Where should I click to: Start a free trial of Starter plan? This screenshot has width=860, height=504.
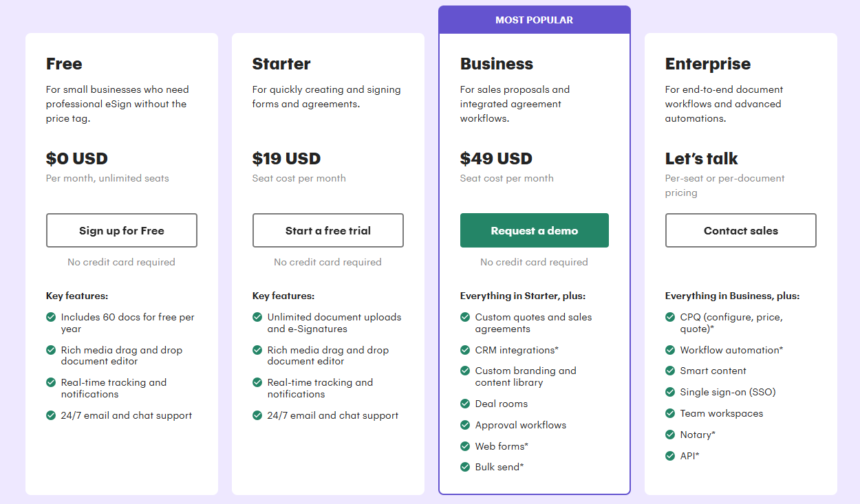[328, 230]
